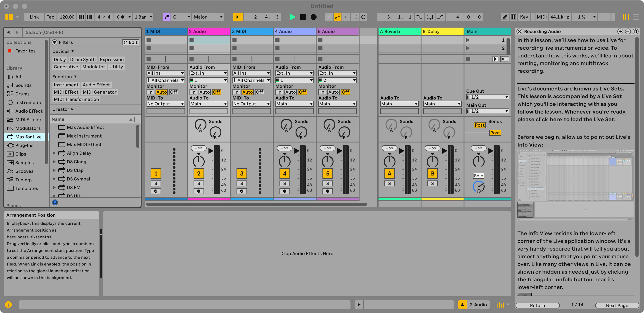644x313 pixels.
Task: Click the Stop transport button
Action: [x=303, y=17]
